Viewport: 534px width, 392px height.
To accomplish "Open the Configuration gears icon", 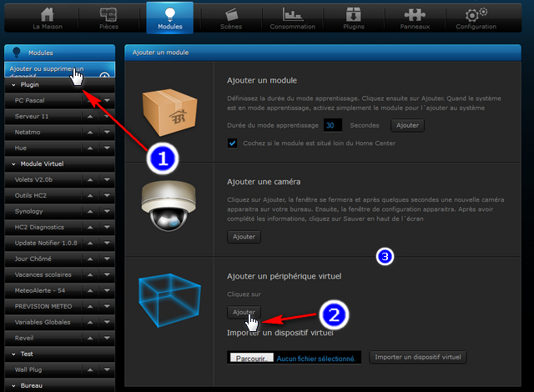I will (476, 14).
